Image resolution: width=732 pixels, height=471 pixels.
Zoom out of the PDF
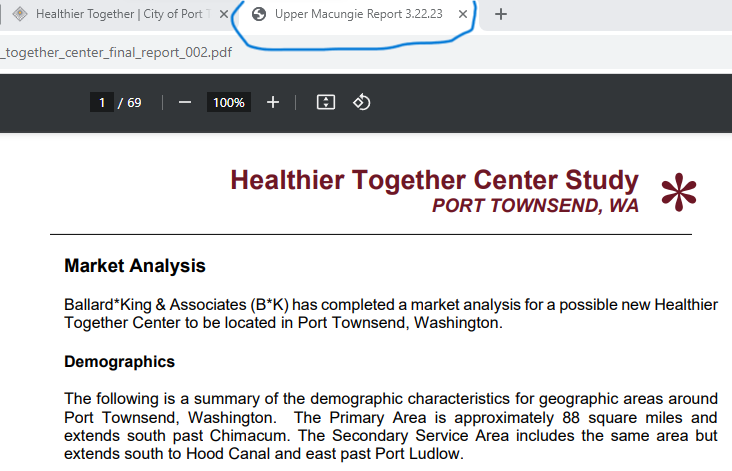click(x=184, y=102)
